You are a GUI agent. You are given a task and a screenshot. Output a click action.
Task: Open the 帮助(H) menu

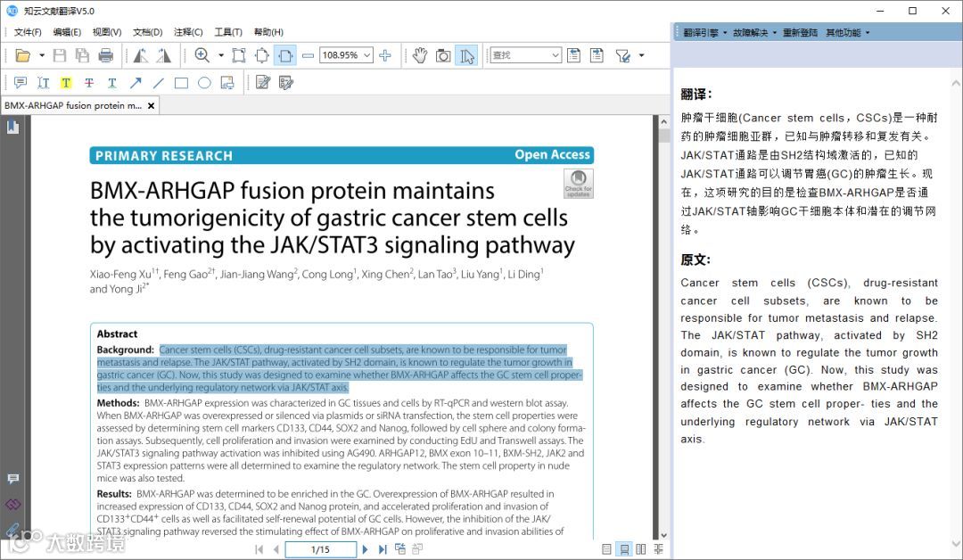pos(268,32)
